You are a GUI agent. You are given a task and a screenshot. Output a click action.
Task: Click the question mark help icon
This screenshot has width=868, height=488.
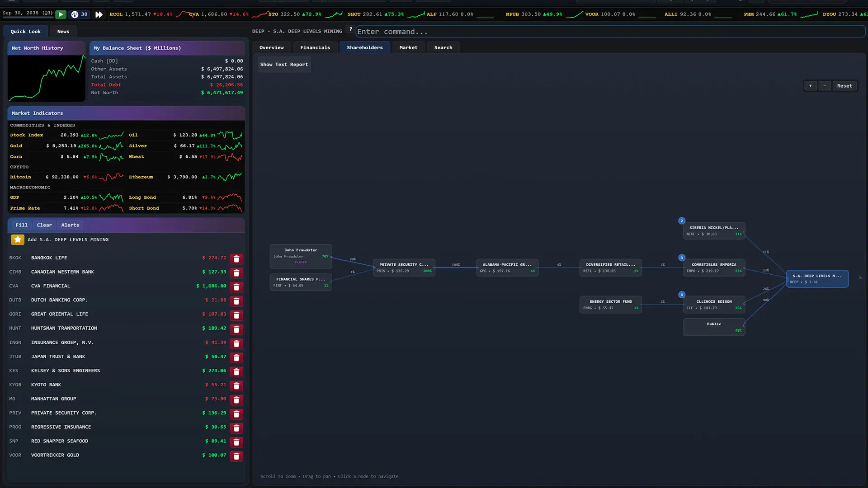pos(350,29)
